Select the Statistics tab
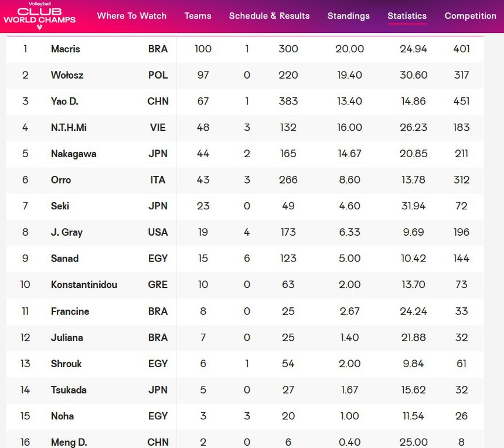504x448 pixels. click(x=407, y=16)
